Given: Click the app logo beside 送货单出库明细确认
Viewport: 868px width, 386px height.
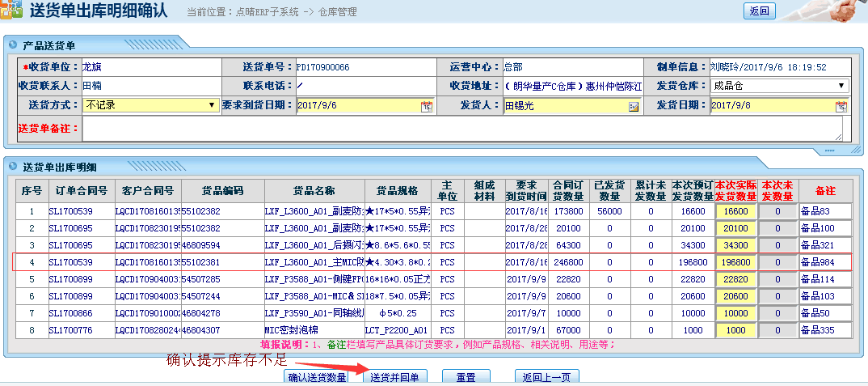Looking at the screenshot, I should pyautogui.click(x=11, y=11).
